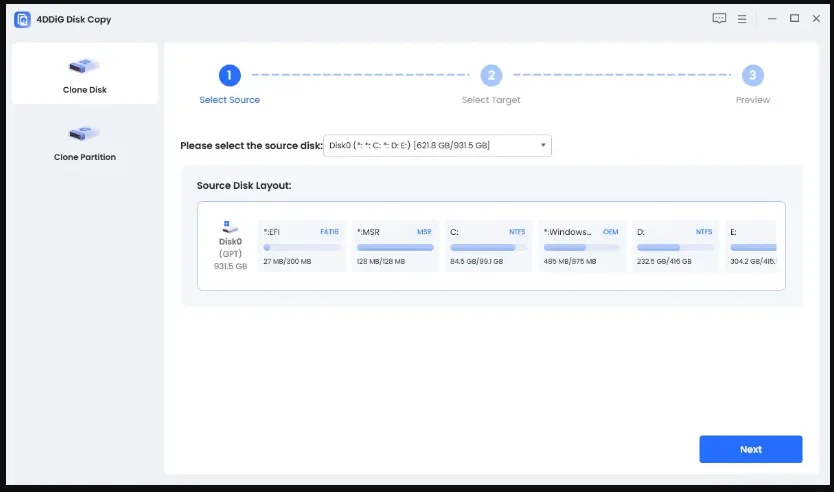Click the 485 MB/875 MB size text

[570, 262]
